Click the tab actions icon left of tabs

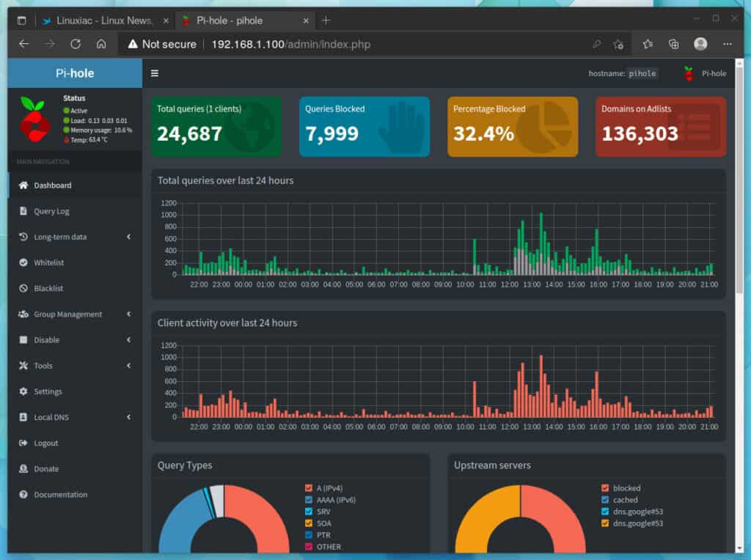coord(21,20)
